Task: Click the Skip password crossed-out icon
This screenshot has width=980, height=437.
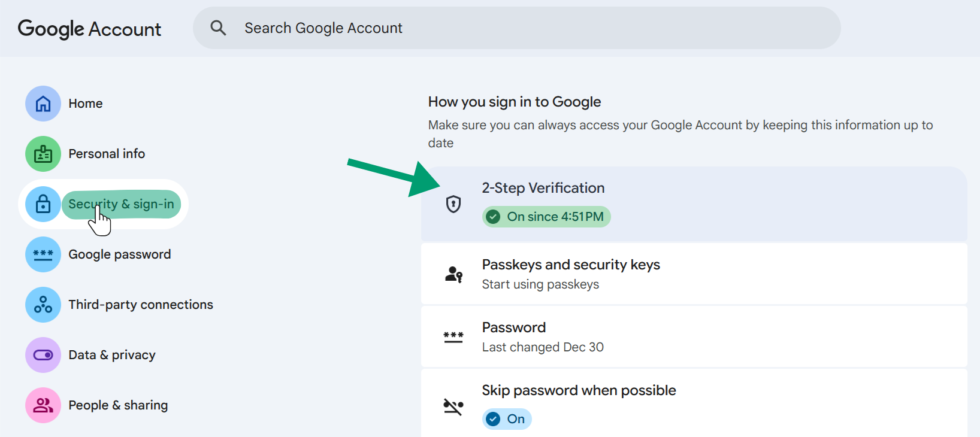Action: (x=453, y=407)
